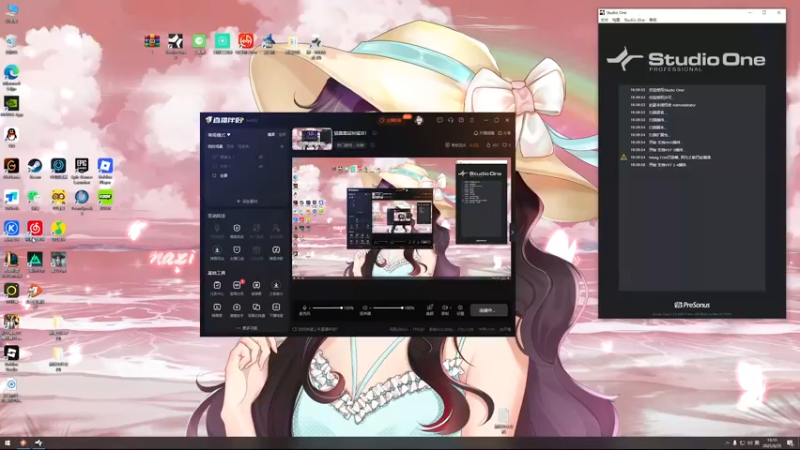Viewport: 800px width, 450px height.
Task: Open the notification center on the taskbar
Action: (790, 443)
